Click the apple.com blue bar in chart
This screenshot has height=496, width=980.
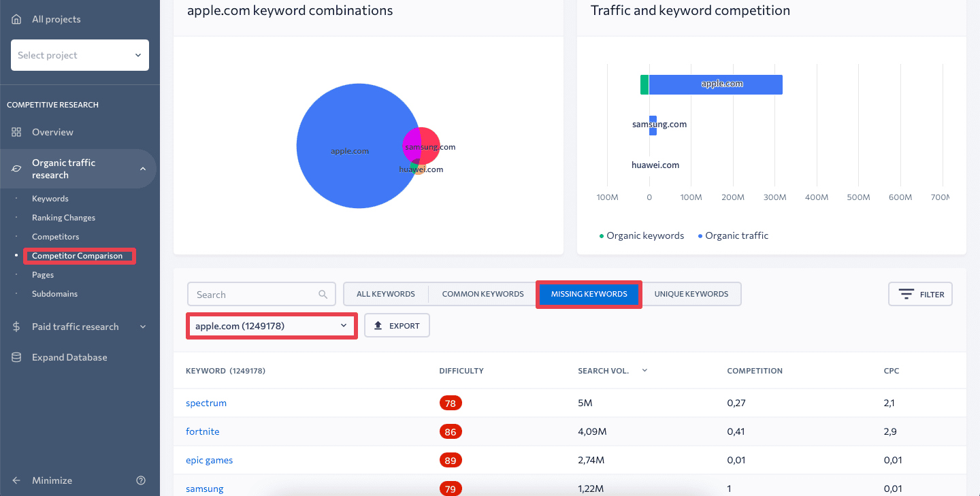(x=715, y=84)
